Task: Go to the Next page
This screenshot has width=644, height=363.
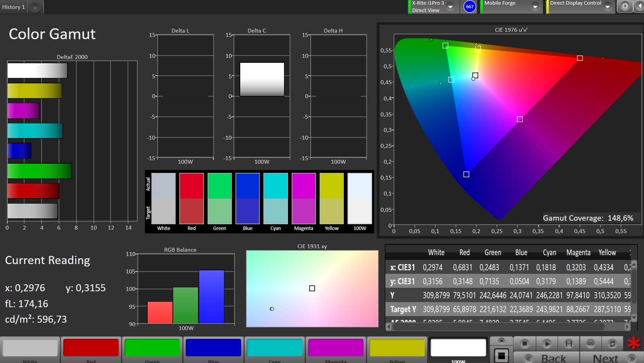Action: pyautogui.click(x=611, y=358)
